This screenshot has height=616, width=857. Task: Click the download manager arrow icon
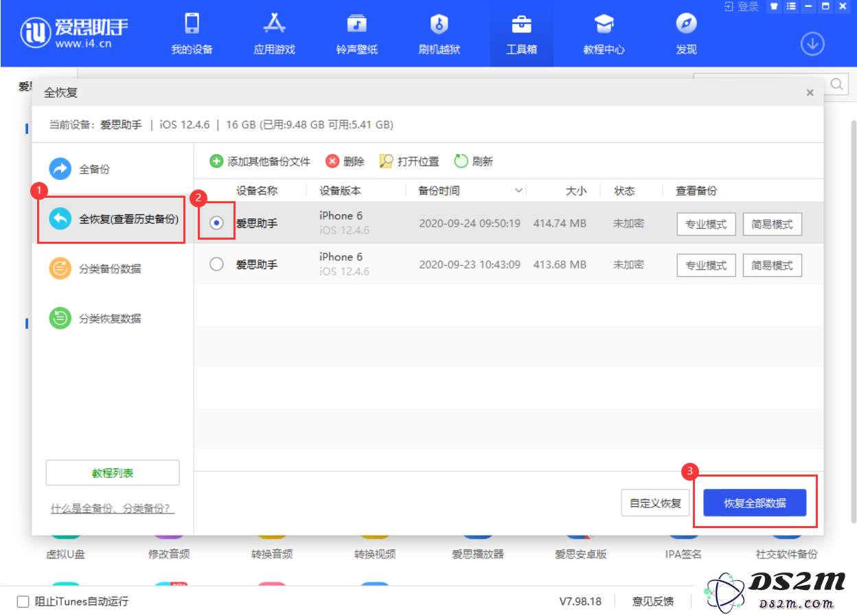point(812,44)
